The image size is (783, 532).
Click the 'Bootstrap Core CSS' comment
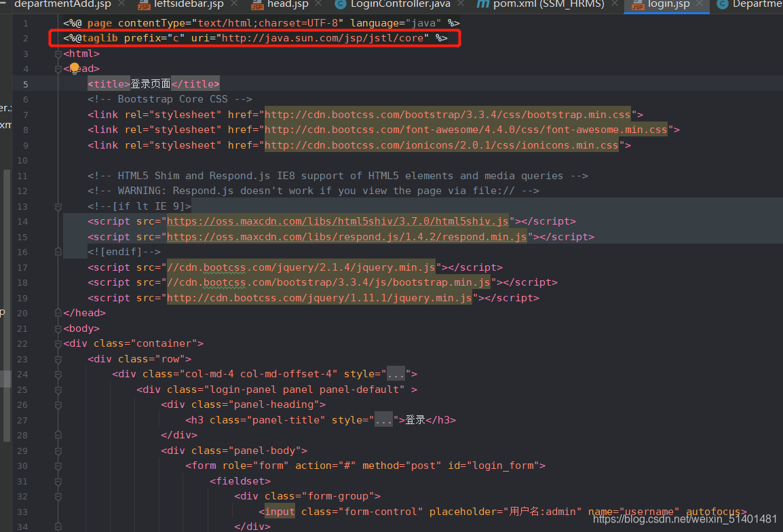click(170, 99)
